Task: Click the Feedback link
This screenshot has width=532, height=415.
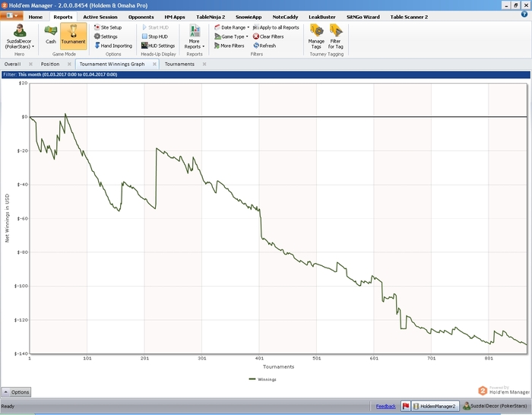Action: (385, 407)
